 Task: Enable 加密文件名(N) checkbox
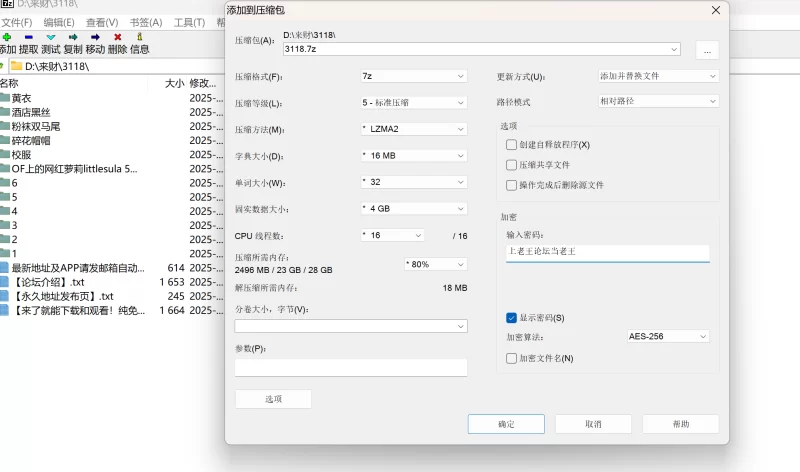pos(511,358)
